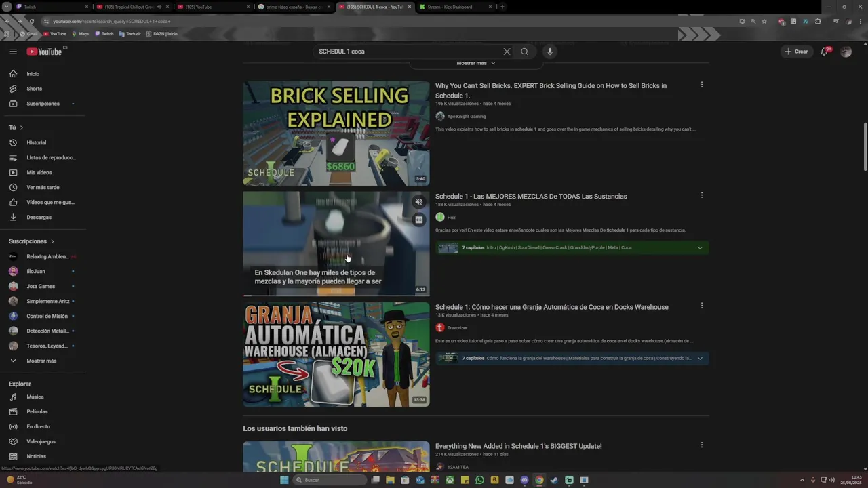Click in the YouTube search field
The image size is (868, 488).
[407, 52]
